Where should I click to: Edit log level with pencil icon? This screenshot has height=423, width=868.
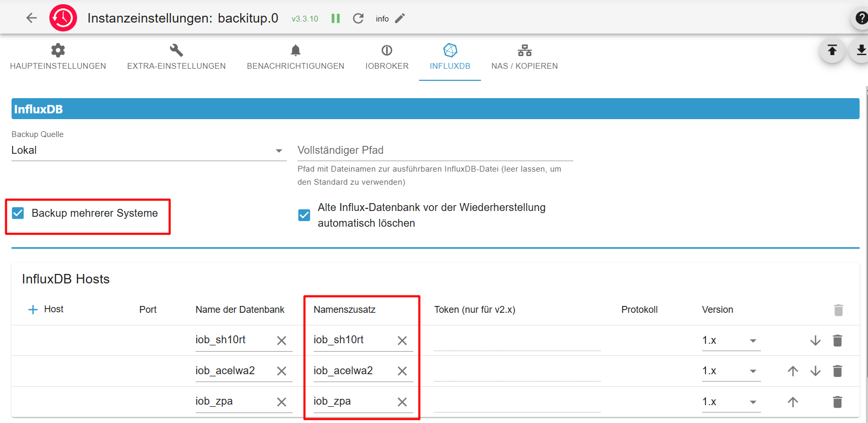pyautogui.click(x=400, y=18)
